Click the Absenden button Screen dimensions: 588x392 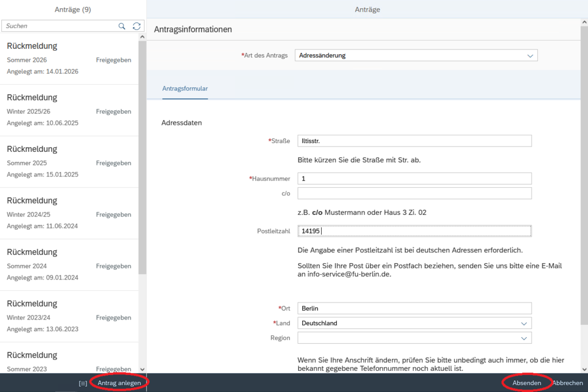[527, 383]
